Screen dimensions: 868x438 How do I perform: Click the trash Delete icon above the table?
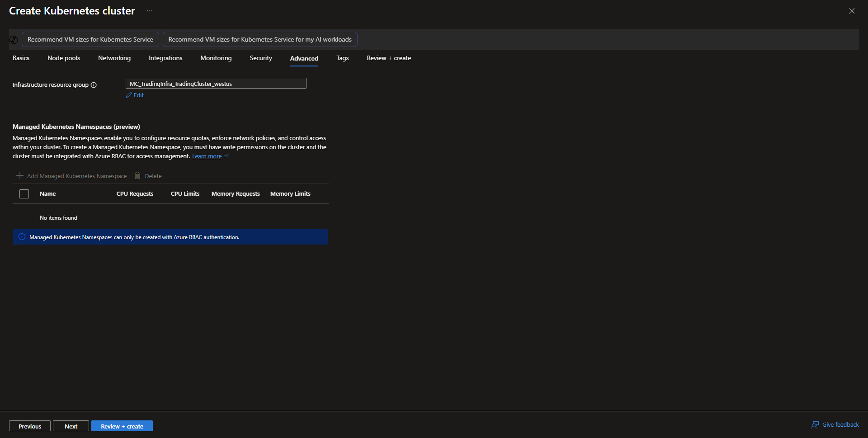[x=137, y=175]
